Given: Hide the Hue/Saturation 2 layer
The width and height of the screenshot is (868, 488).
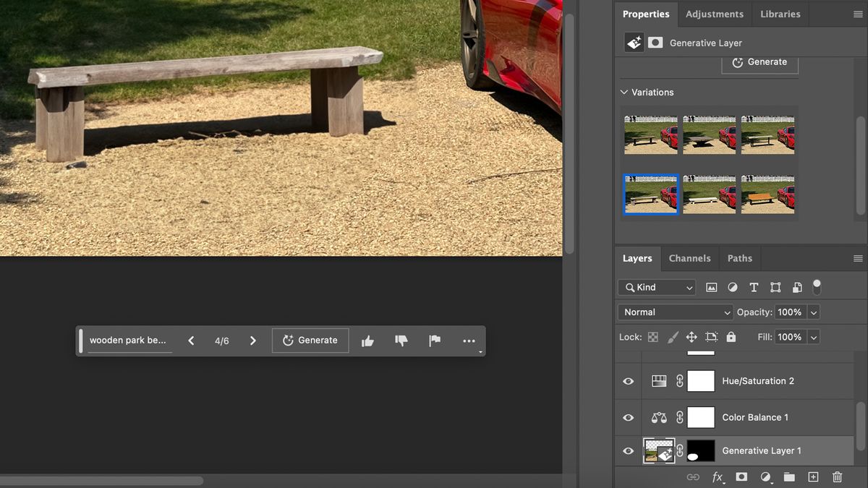Looking at the screenshot, I should (x=628, y=381).
